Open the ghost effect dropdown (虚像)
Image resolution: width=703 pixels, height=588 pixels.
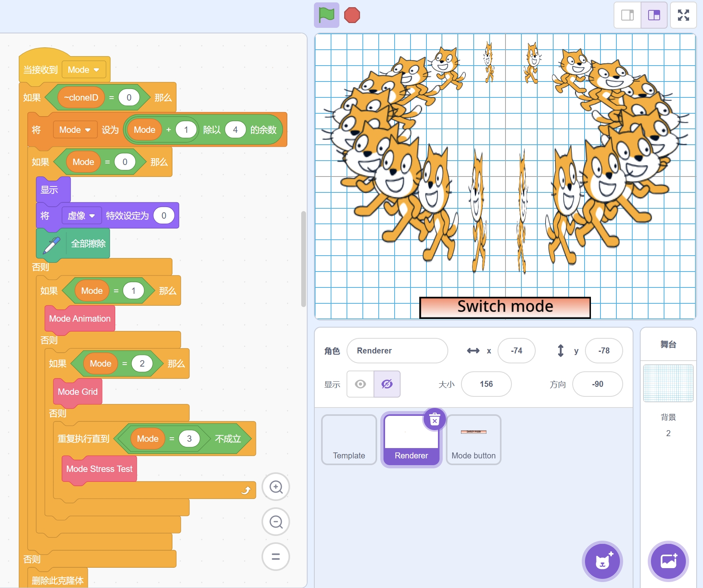81,216
